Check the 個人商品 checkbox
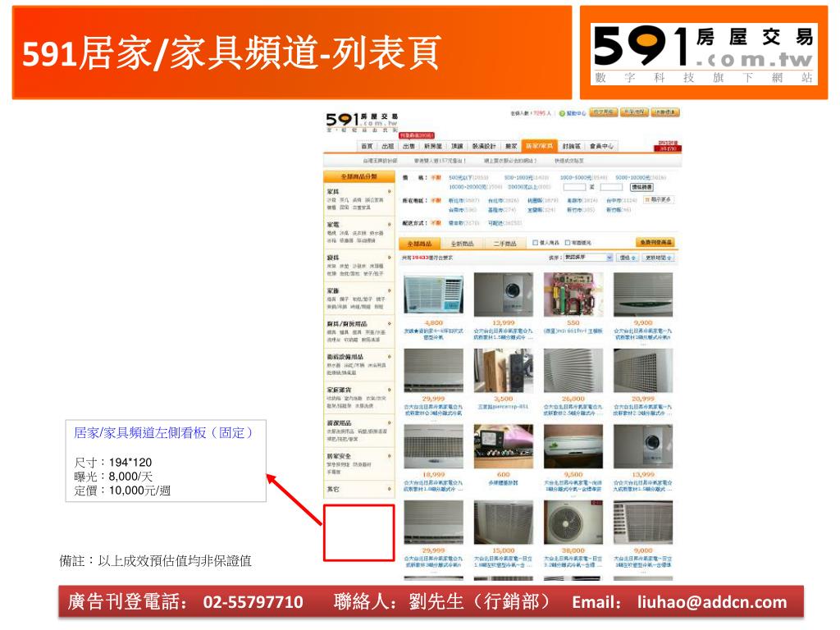This screenshot has width=840, height=630. tap(535, 243)
